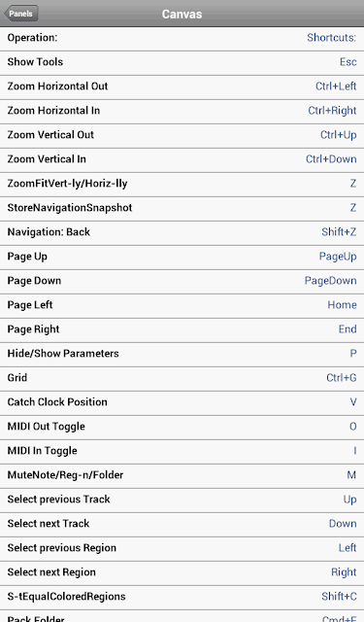364x622 pixels.
Task: Select the S-tEqualColoredRegions row
Action: 182,598
